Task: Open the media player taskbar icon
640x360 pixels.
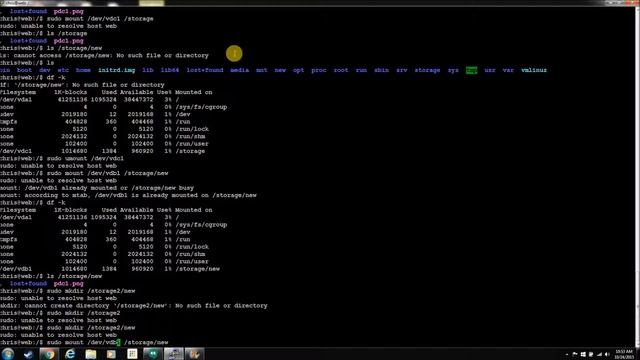Action: point(111,354)
